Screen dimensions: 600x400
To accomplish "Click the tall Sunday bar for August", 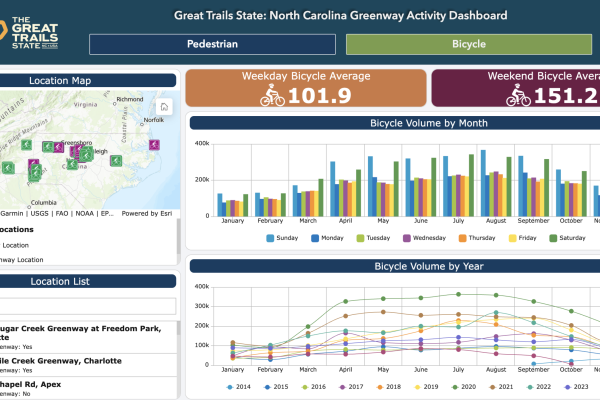I will tap(483, 183).
